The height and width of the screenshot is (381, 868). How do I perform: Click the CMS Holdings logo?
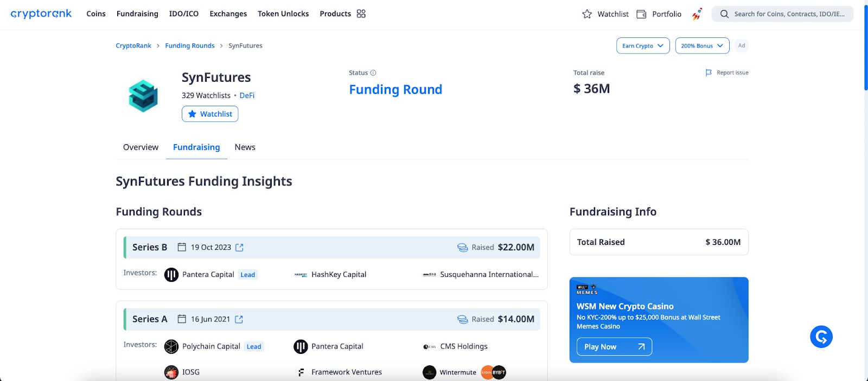[x=430, y=347]
